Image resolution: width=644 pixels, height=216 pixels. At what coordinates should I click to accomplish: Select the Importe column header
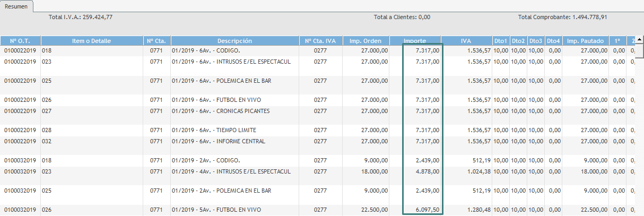415,41
